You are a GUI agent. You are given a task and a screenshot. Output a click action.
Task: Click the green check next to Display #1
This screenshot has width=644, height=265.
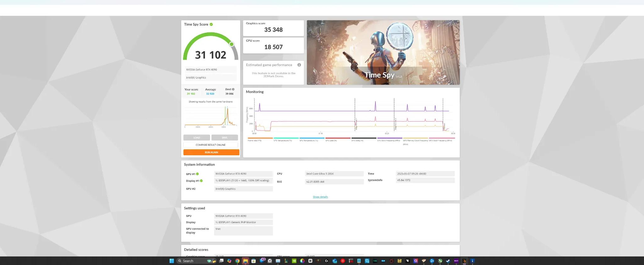tap(201, 181)
